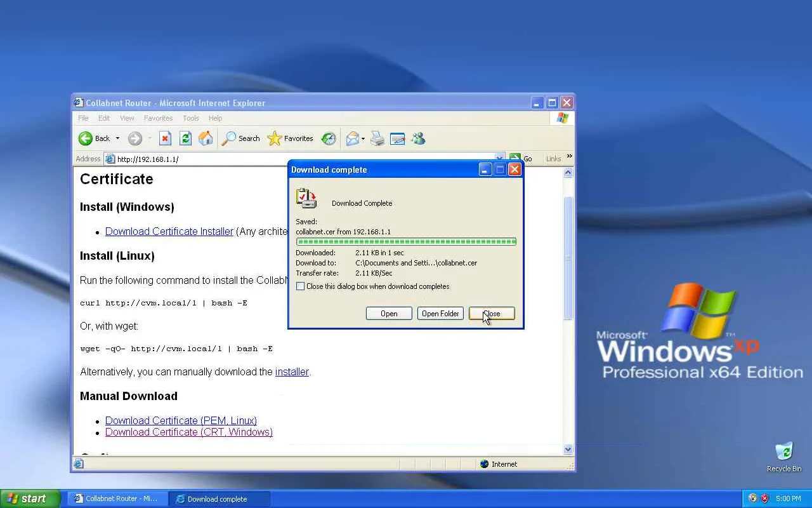Close the Internet Explorer window

coord(567,102)
